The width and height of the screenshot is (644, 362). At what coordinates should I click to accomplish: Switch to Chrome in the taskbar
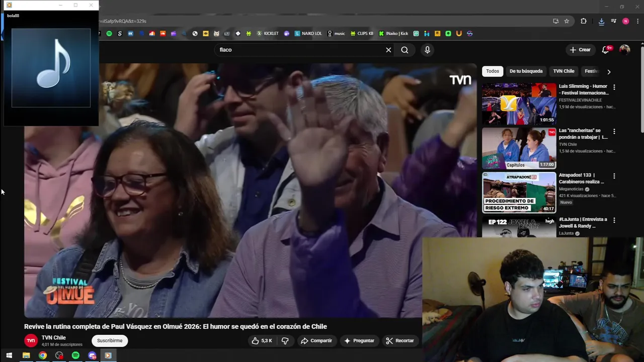point(43,355)
